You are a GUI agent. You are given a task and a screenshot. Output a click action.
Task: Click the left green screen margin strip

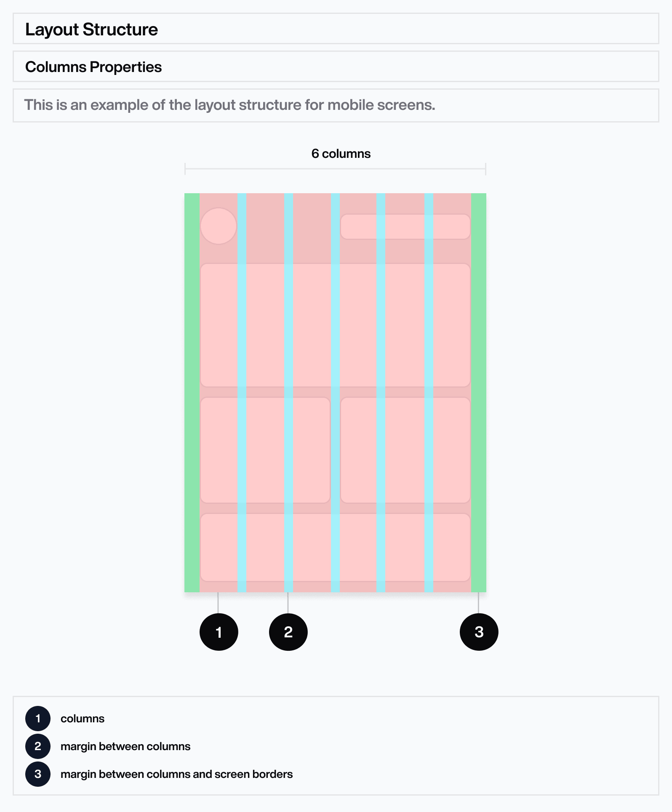click(192, 393)
